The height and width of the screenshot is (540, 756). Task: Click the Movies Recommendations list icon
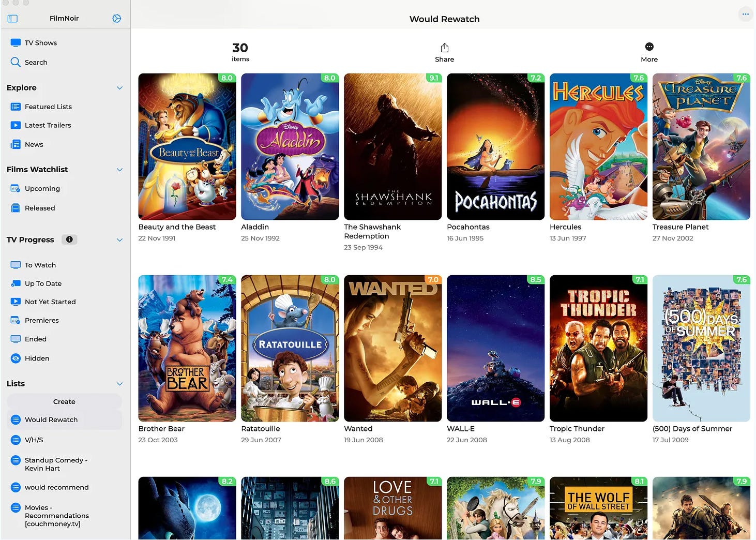tap(16, 508)
